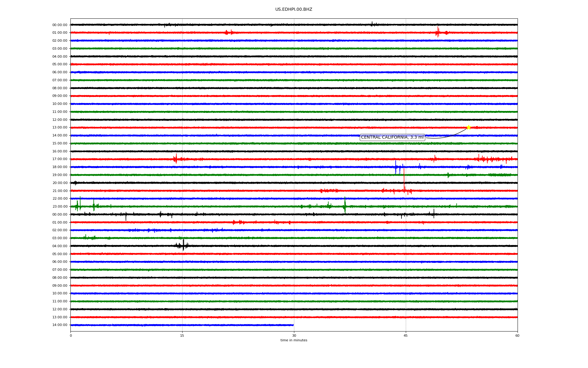Image resolution: width=588 pixels, height=368 pixels.
Task: Click the black burst on the lower 04:00:00 trace
Action: click(183, 245)
